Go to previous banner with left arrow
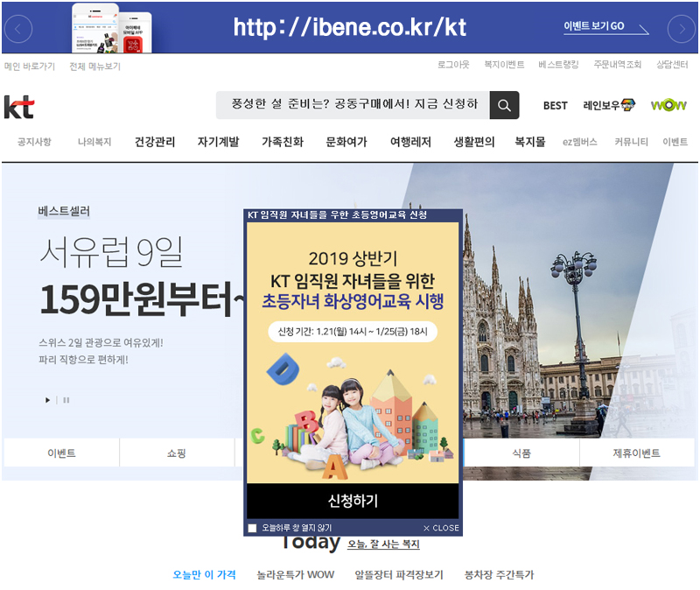 (x=18, y=29)
